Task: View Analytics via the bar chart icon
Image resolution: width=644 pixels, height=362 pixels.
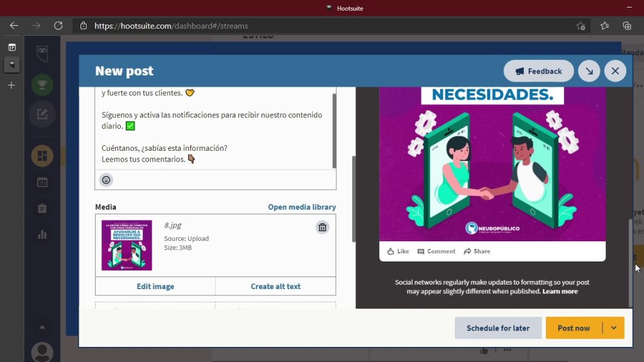Action: 42,234
